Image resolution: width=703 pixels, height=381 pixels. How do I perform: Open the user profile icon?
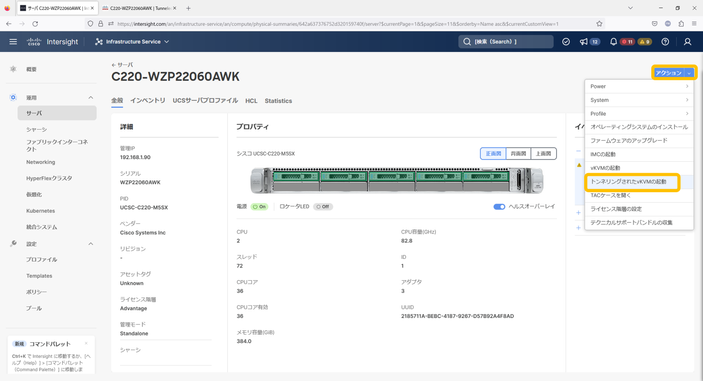pos(687,42)
